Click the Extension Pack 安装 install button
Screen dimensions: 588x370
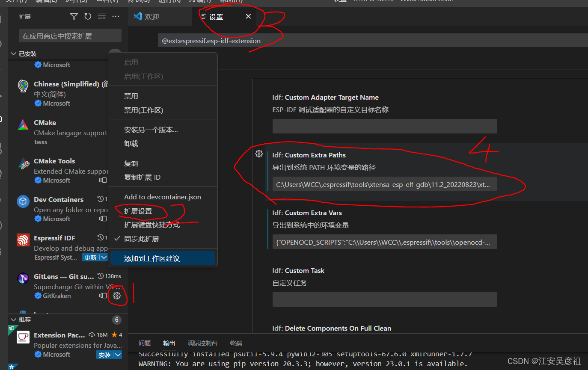tap(105, 355)
